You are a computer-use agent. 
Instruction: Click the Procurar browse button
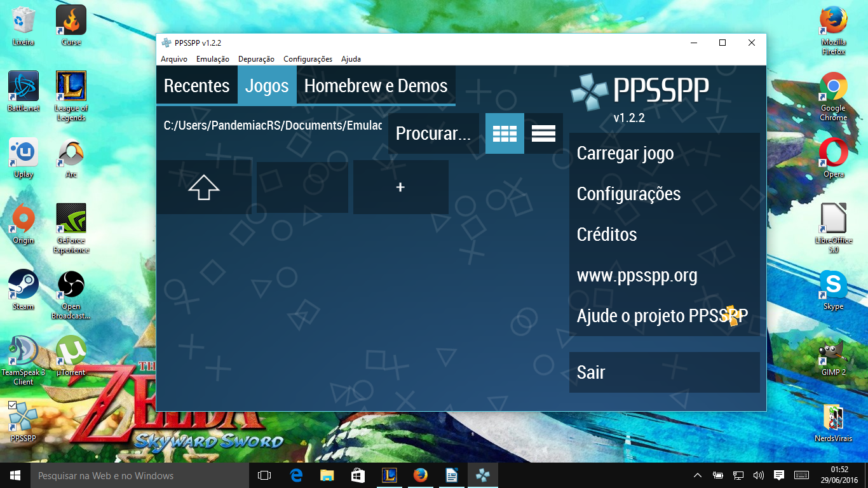tap(433, 133)
